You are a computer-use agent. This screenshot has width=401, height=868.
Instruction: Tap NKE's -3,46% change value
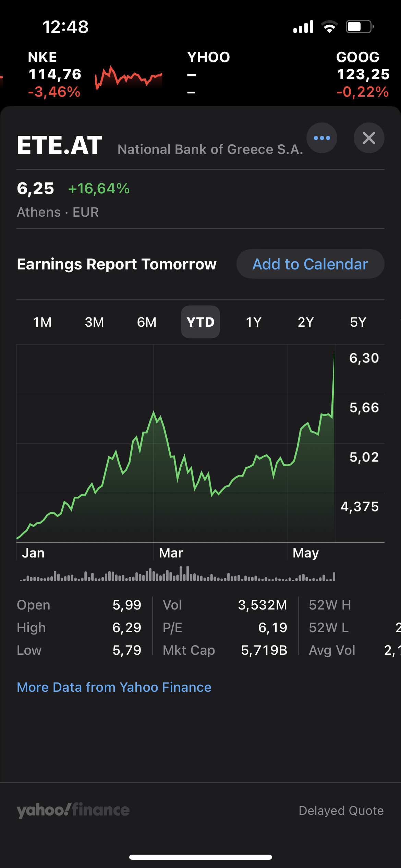pyautogui.click(x=54, y=92)
